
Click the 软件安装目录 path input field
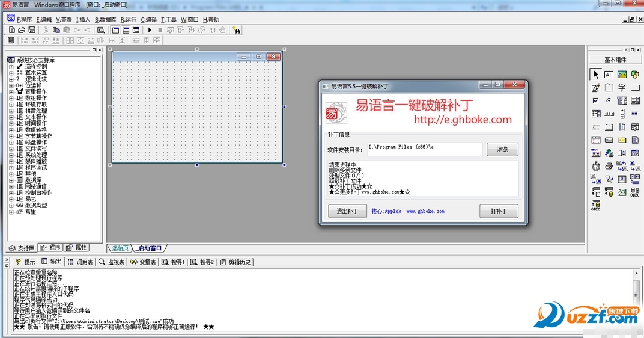pos(425,149)
